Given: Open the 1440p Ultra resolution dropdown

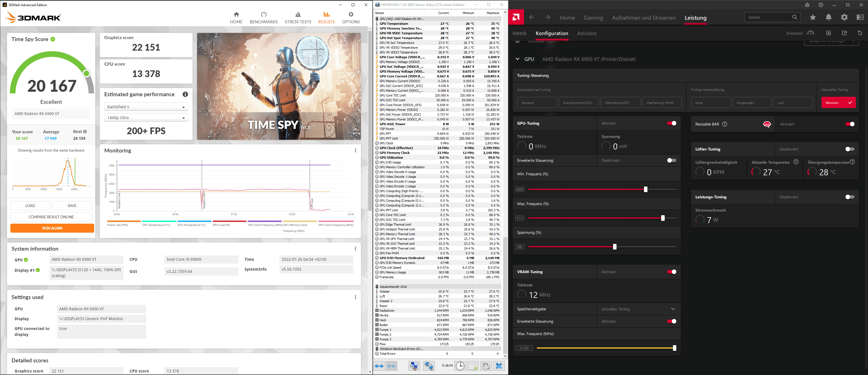Looking at the screenshot, I should pyautogui.click(x=146, y=118).
